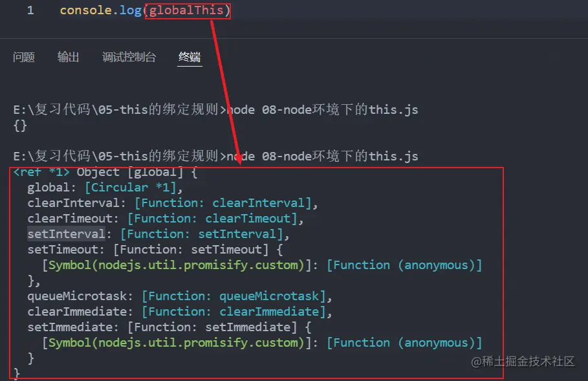Screen dimensions: 588x381
Task: Click the first 'node 08-node环境下的this.js' command
Action: (x=323, y=109)
